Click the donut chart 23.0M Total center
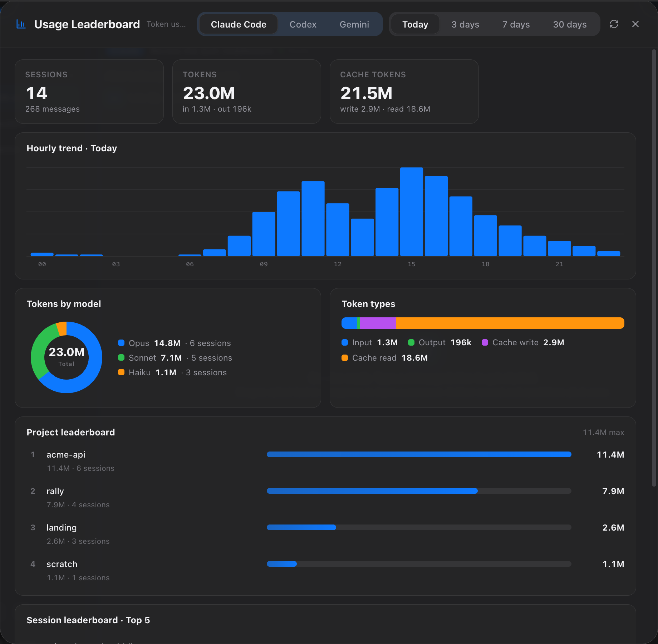658x644 pixels. [x=67, y=357]
